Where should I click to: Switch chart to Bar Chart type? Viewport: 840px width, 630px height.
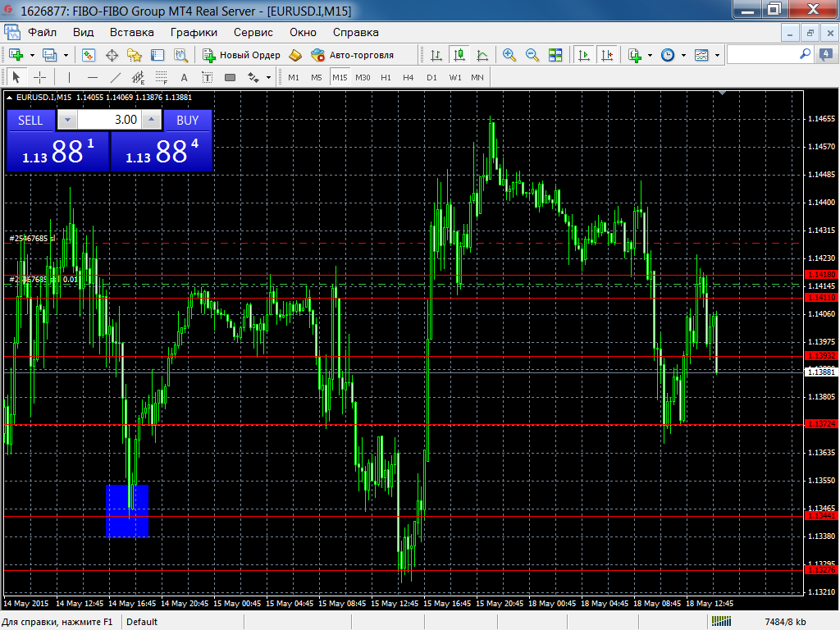(x=436, y=55)
